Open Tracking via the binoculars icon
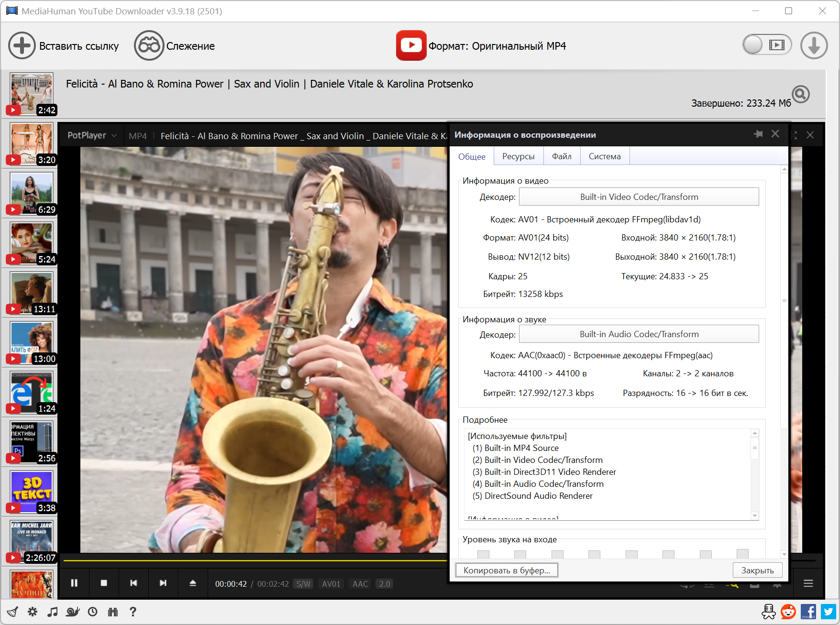 [149, 46]
